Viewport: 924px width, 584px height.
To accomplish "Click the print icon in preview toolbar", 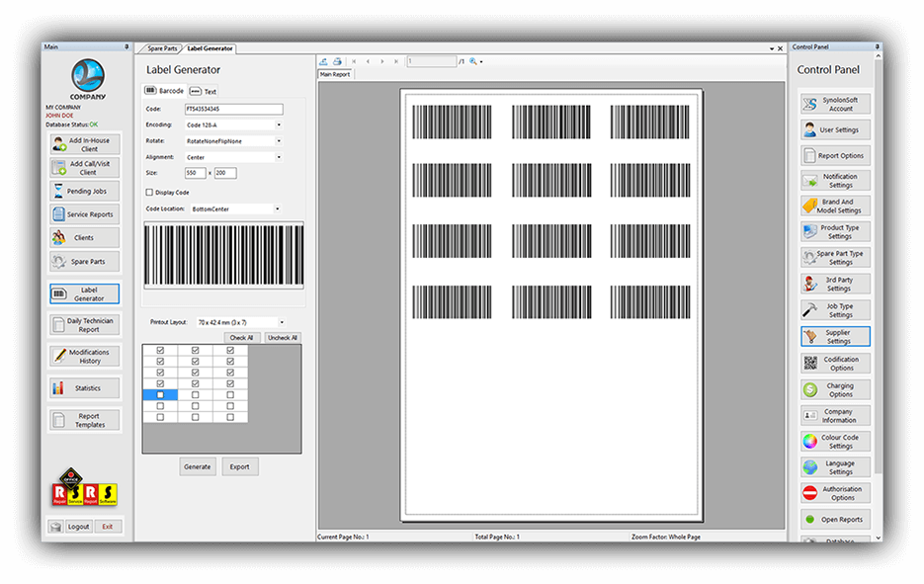I will coord(337,61).
